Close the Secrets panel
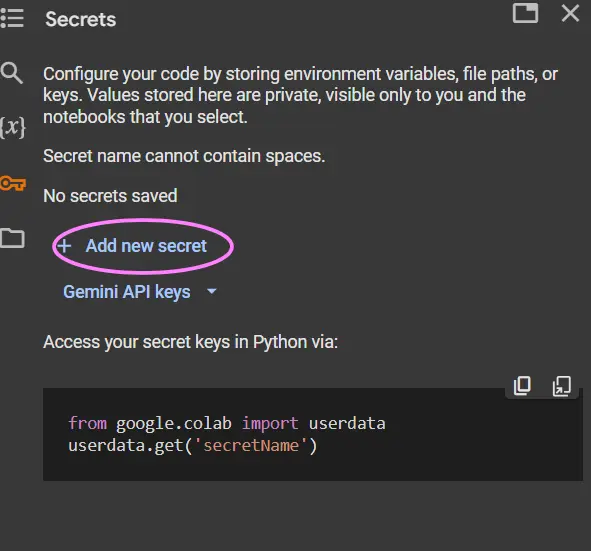 570,14
